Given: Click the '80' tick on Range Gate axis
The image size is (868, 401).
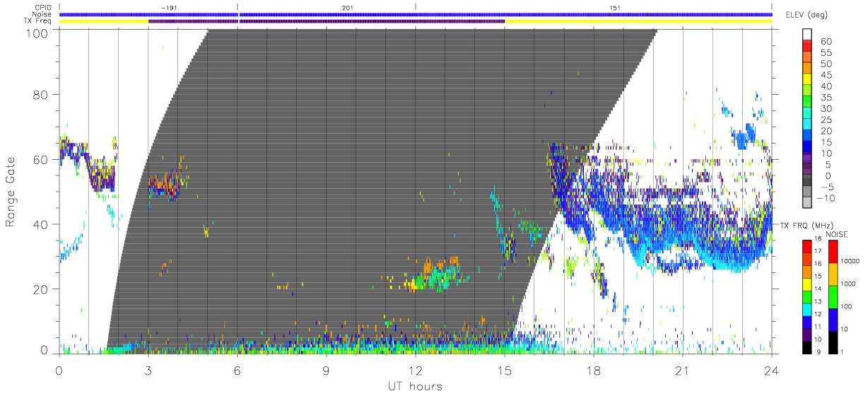Looking at the screenshot, I should pos(40,95).
